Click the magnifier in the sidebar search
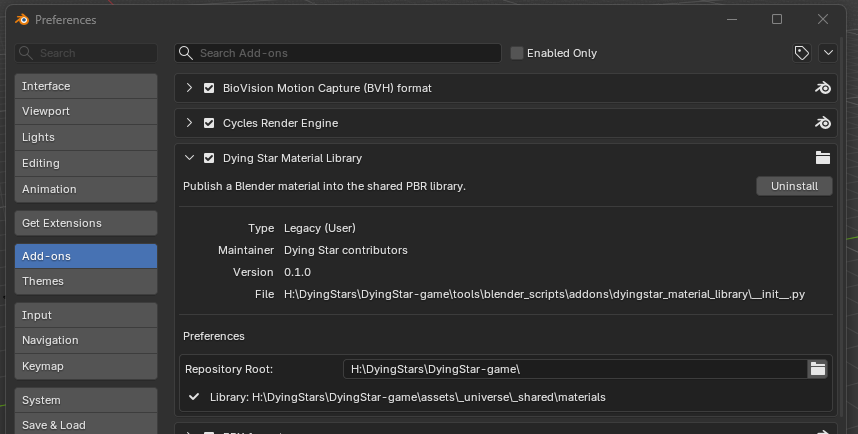 26,53
